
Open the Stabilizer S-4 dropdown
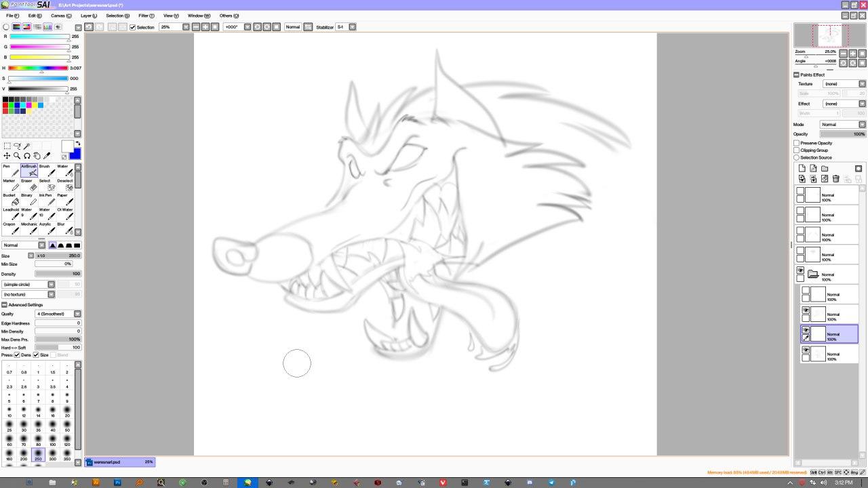pyautogui.click(x=352, y=27)
